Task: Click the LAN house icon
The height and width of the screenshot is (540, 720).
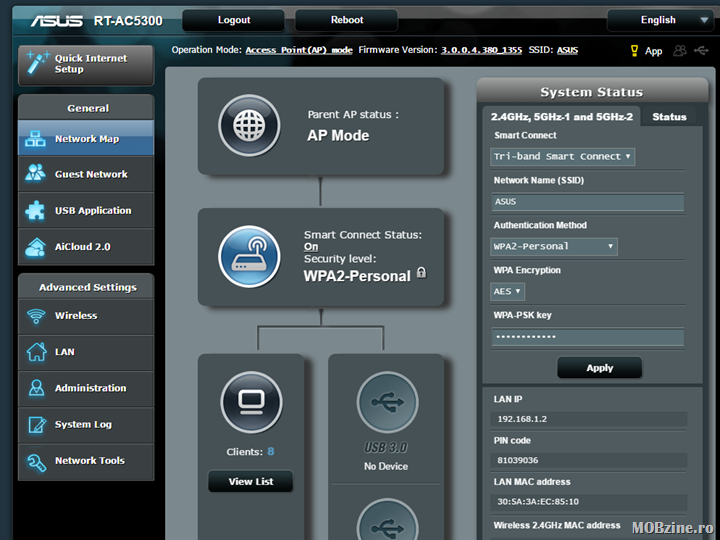Action: tap(36, 352)
